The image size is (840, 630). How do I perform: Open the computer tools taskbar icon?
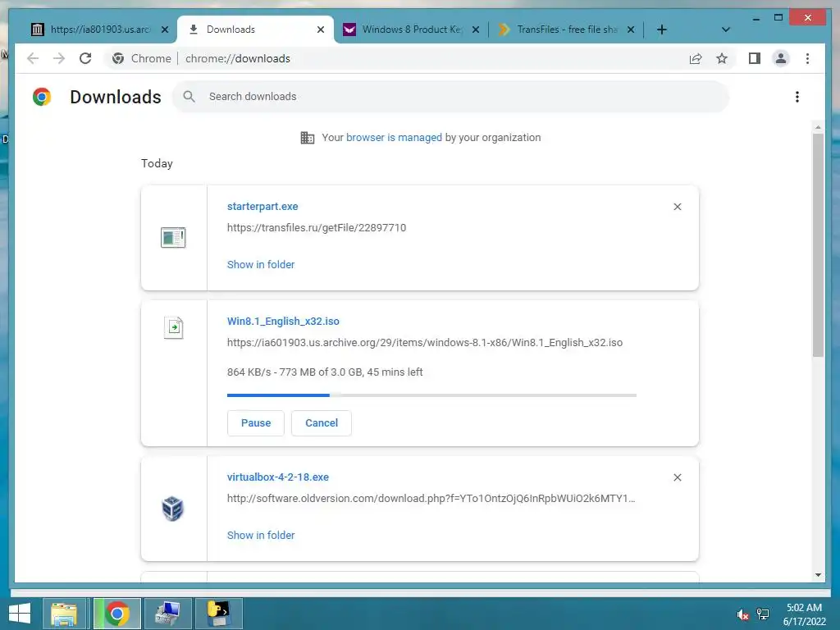click(167, 614)
